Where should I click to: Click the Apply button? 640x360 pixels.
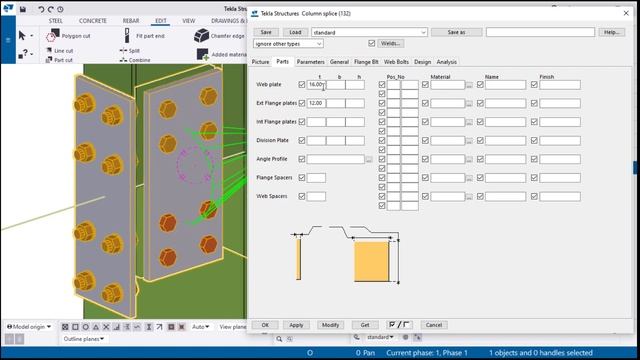click(296, 325)
